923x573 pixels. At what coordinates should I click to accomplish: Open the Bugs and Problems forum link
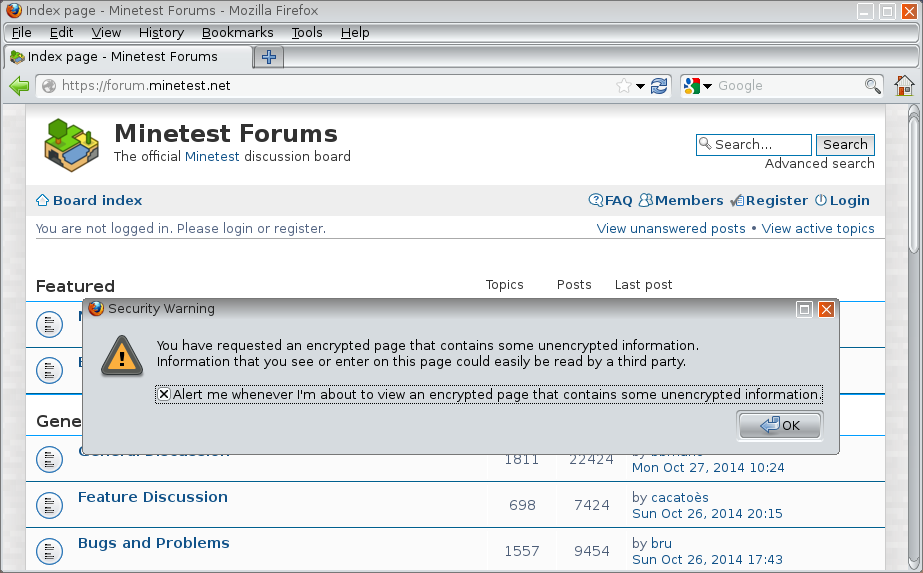coord(154,543)
